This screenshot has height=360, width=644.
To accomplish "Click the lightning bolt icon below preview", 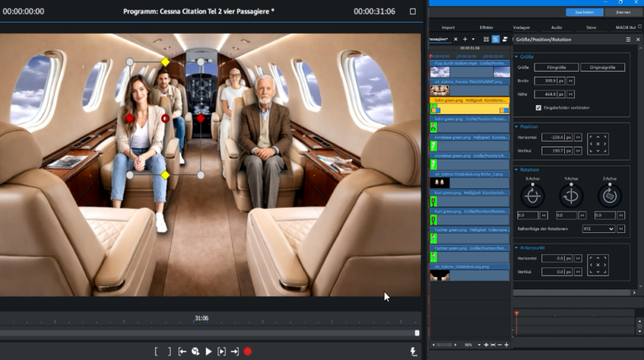I will [x=413, y=351].
